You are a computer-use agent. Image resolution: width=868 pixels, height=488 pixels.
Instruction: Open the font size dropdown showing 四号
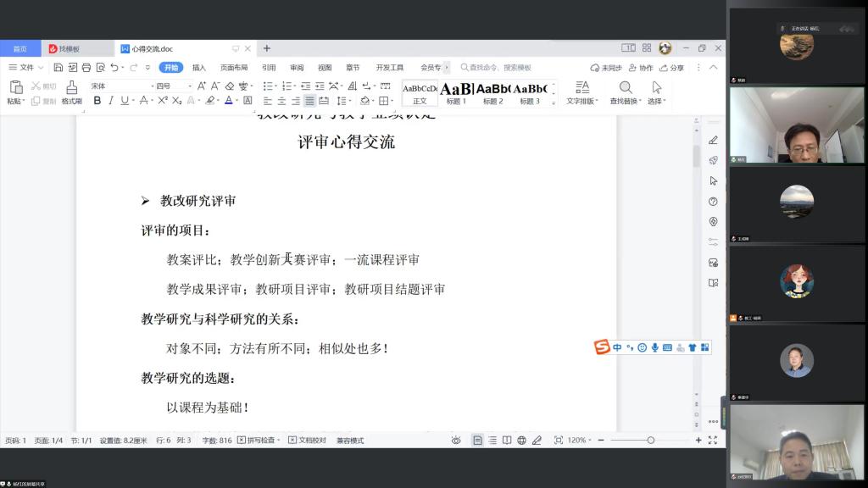click(173, 86)
